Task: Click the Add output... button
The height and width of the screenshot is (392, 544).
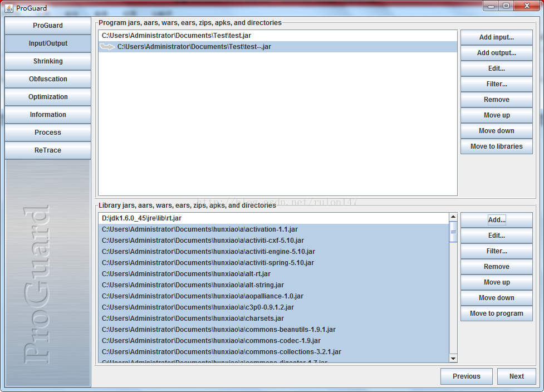Action: click(497, 53)
